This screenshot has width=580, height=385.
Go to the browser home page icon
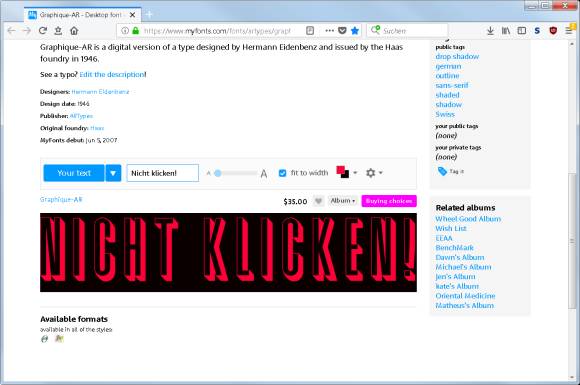[x=74, y=31]
